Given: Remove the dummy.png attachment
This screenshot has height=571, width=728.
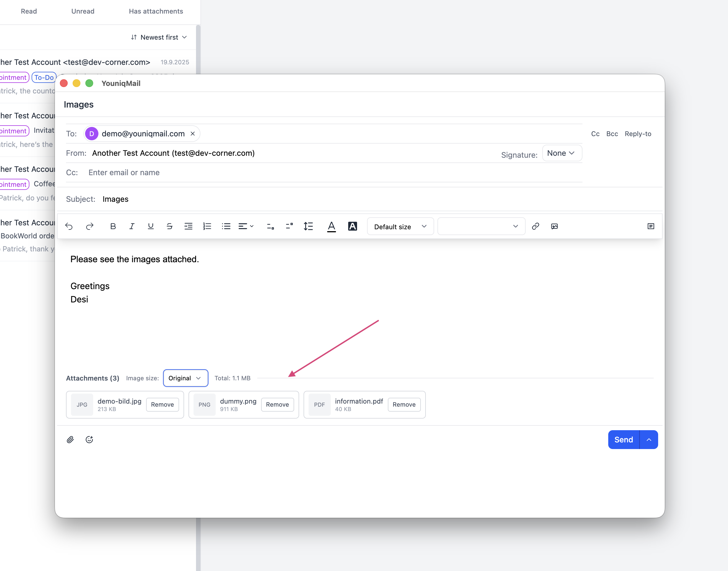Looking at the screenshot, I should [x=277, y=404].
